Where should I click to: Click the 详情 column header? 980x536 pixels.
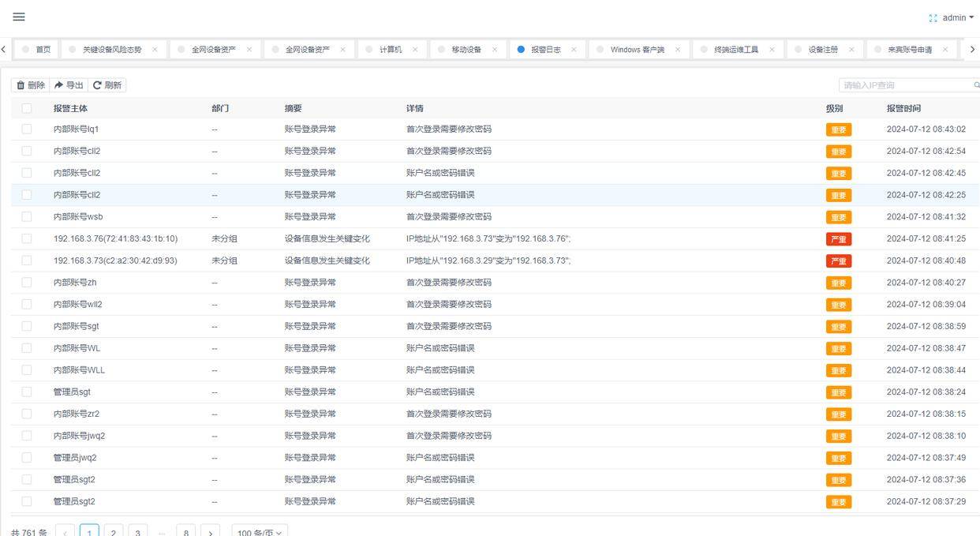(414, 108)
